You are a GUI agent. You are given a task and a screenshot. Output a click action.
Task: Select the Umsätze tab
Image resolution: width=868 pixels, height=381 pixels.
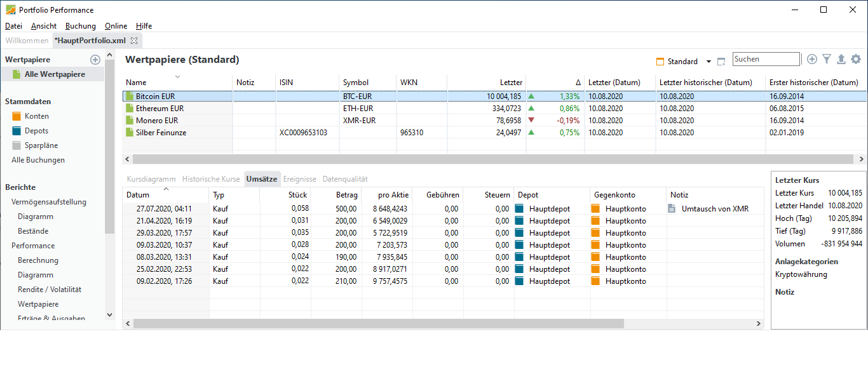tap(262, 179)
